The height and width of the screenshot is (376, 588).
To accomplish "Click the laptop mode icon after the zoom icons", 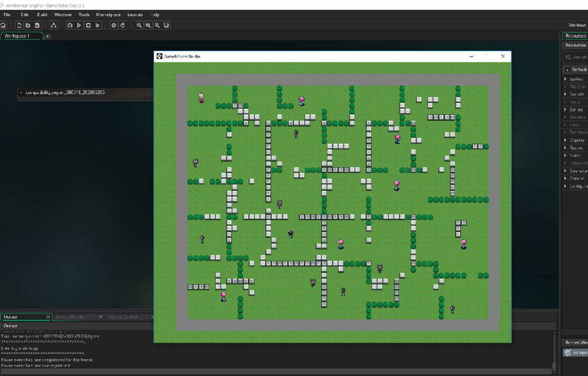I will [166, 24].
